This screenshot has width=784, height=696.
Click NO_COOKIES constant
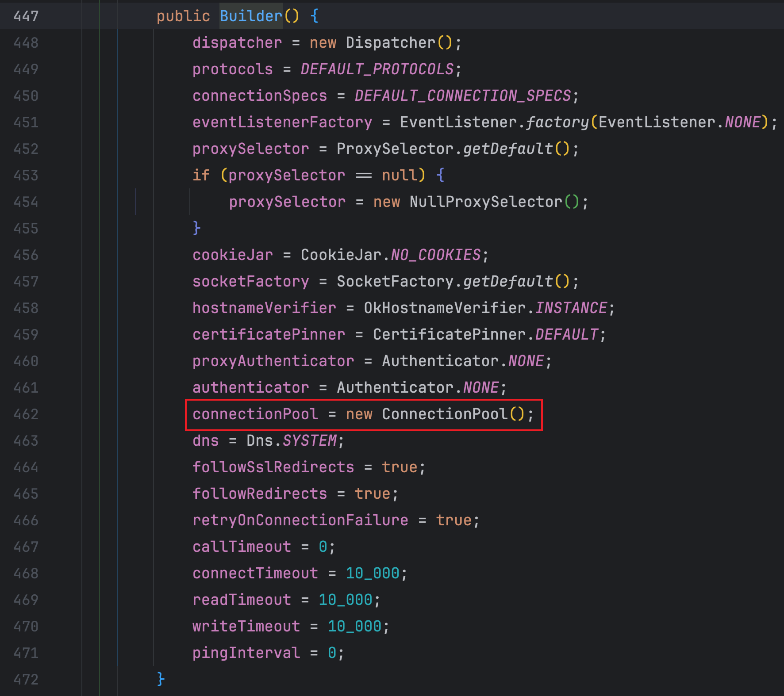click(436, 255)
